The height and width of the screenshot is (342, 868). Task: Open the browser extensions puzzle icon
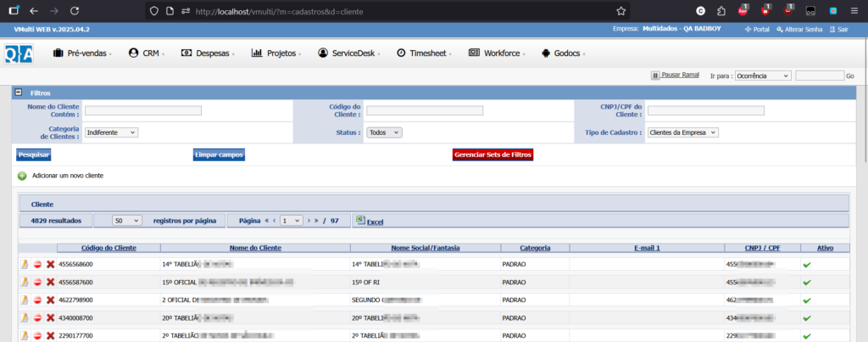tap(721, 12)
